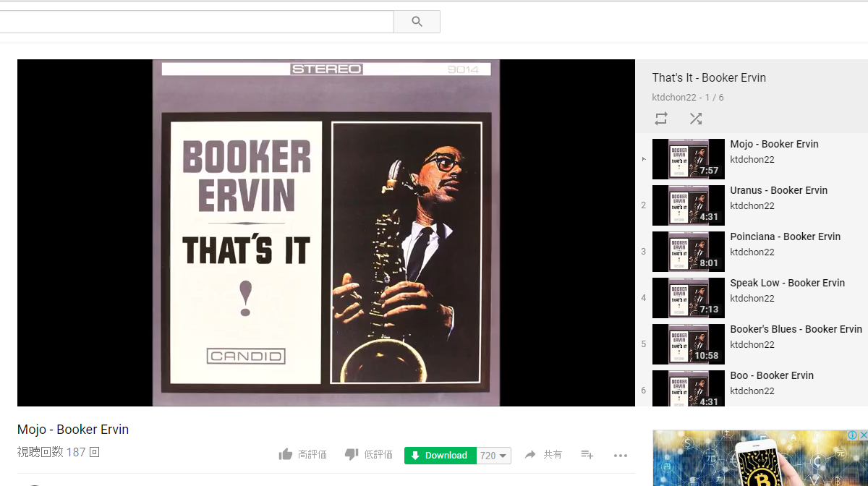
Task: Play "Speak Low - Booker Ervin" from playlist title
Action: click(787, 283)
